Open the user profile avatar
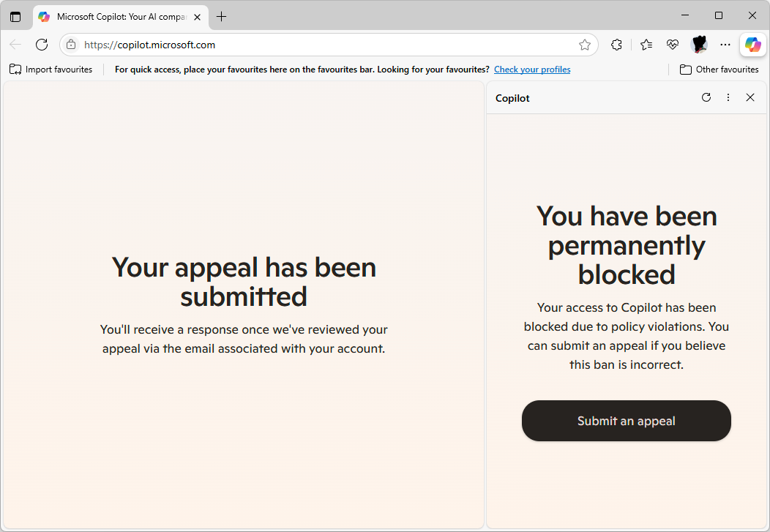The height and width of the screenshot is (532, 770). tap(699, 45)
